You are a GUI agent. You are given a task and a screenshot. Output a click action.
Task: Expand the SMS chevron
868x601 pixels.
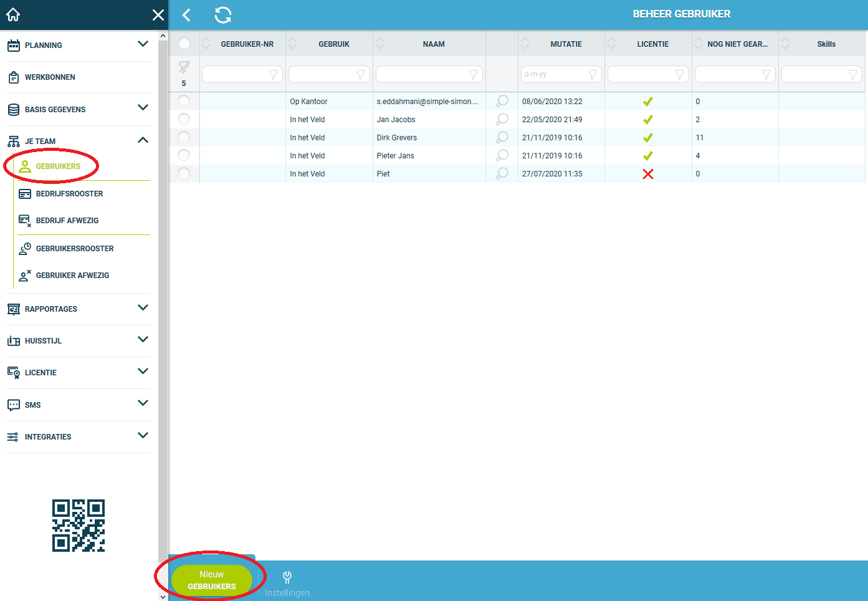(143, 403)
